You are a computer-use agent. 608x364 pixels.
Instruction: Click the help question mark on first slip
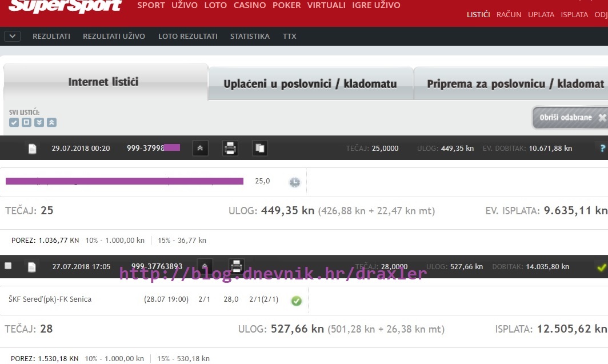pyautogui.click(x=602, y=149)
